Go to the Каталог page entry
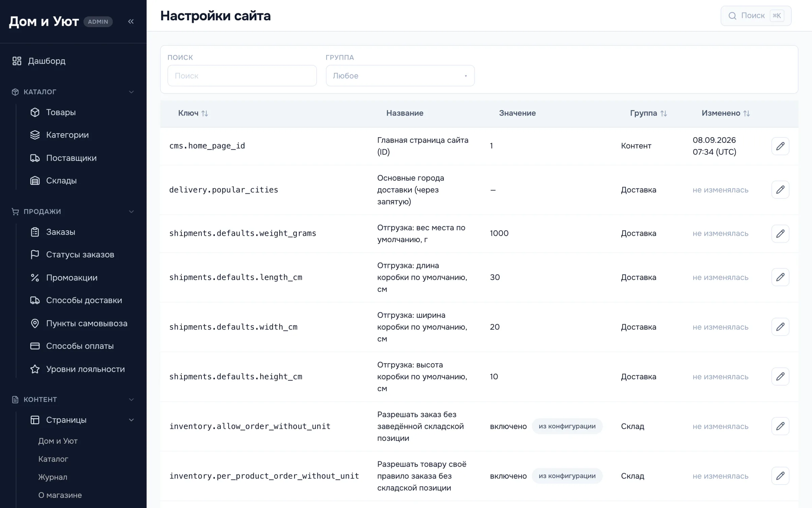This screenshot has height=508, width=812. pos(53,459)
